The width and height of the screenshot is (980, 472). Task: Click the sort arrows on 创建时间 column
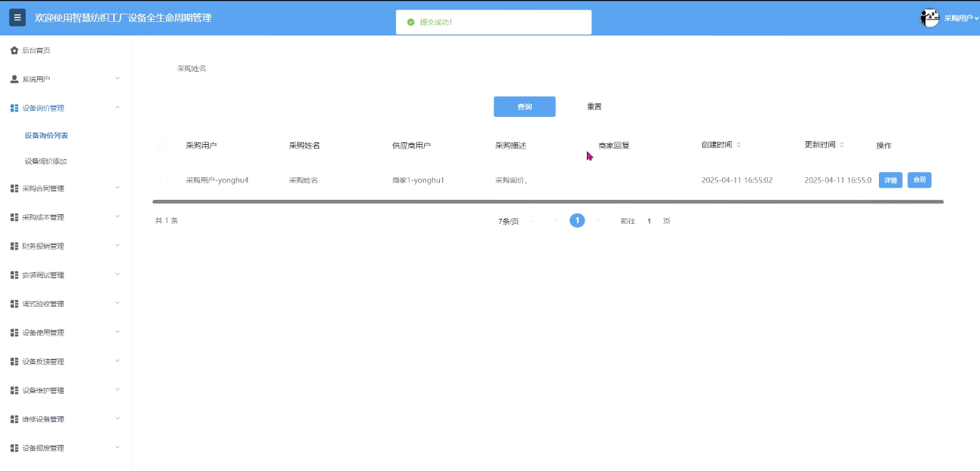coord(739,145)
